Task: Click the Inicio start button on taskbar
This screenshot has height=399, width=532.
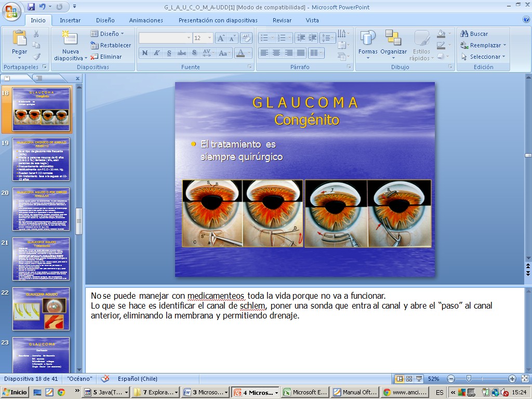Action: (15, 392)
